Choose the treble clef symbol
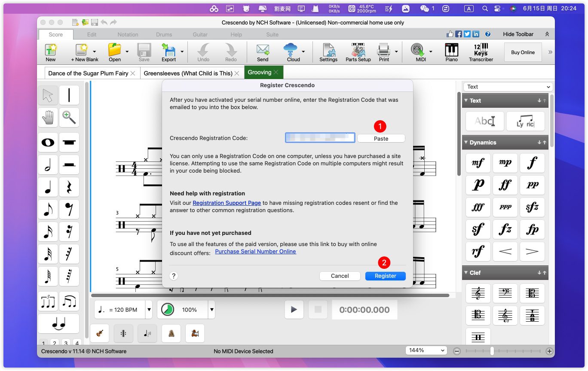The image size is (588, 371). pos(478,293)
